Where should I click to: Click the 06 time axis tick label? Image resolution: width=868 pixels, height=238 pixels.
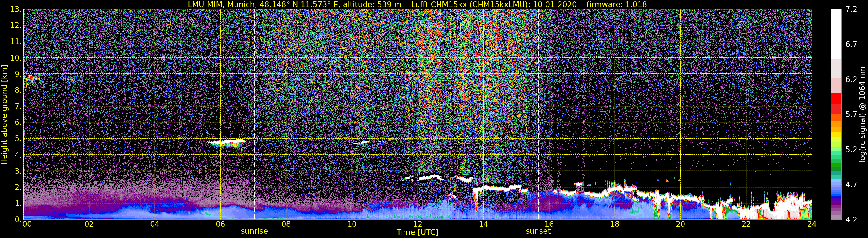pyautogui.click(x=220, y=224)
